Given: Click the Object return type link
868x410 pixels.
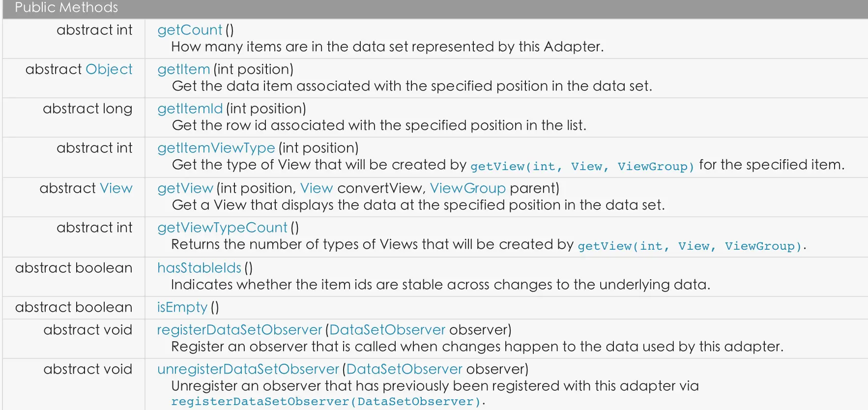Looking at the screenshot, I should pos(109,69).
